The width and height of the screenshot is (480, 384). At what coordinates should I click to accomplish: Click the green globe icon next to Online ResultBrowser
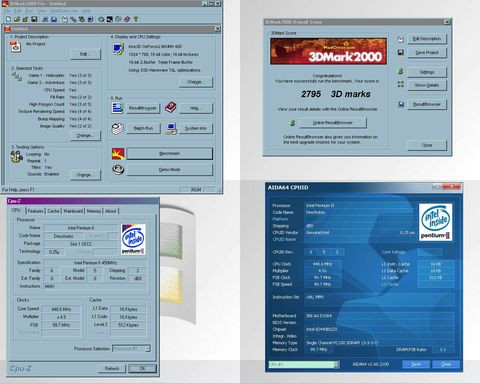pyautogui.click(x=292, y=123)
